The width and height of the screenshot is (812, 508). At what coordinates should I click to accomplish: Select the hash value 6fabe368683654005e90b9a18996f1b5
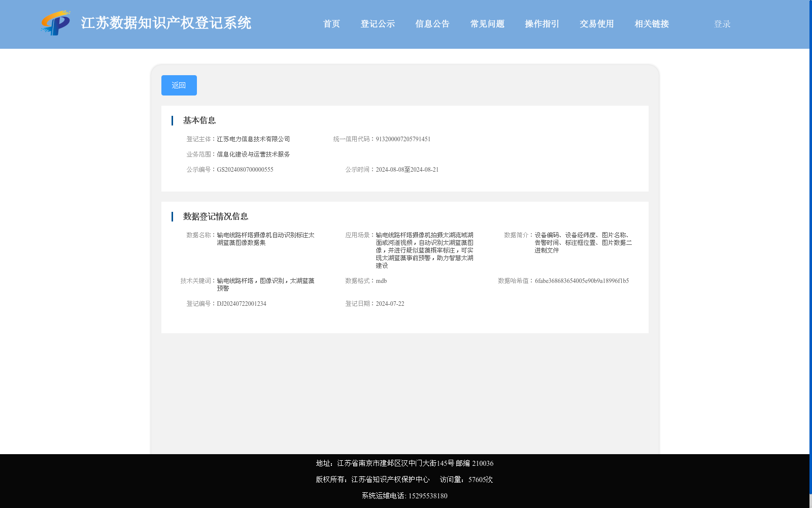pos(582,281)
